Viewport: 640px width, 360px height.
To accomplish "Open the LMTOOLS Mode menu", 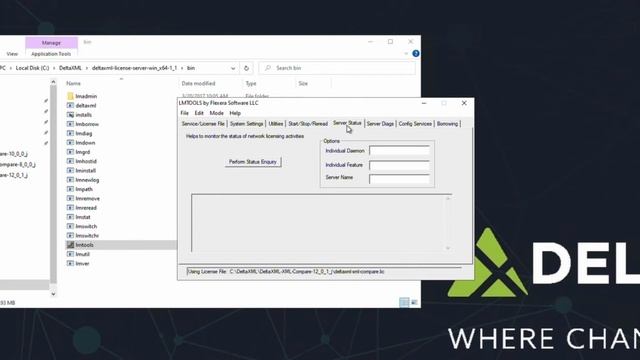I will click(216, 113).
